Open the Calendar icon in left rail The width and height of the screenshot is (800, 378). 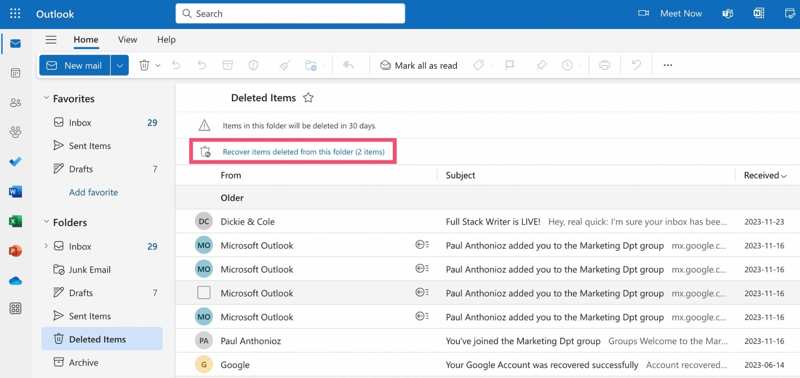[15, 73]
